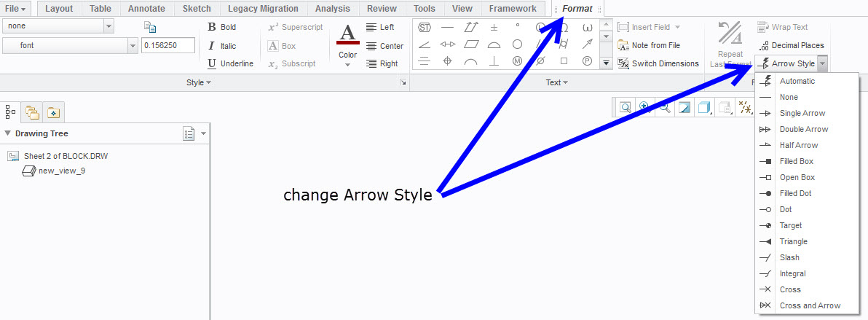Screen dimensions: 868x320
Task: Open the datum display filters icon
Action: 745,108
